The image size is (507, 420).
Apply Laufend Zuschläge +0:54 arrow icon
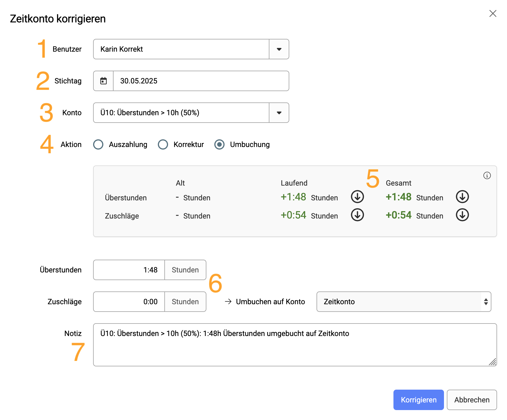point(357,215)
